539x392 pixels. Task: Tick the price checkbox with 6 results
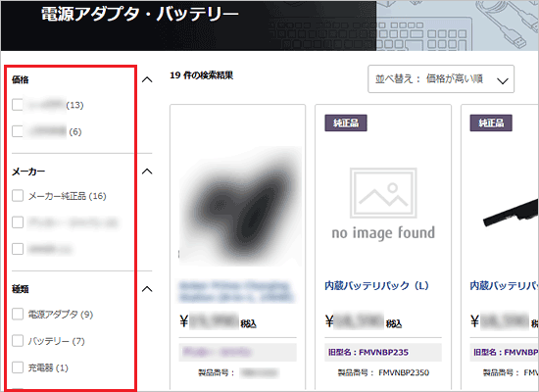tap(18, 131)
